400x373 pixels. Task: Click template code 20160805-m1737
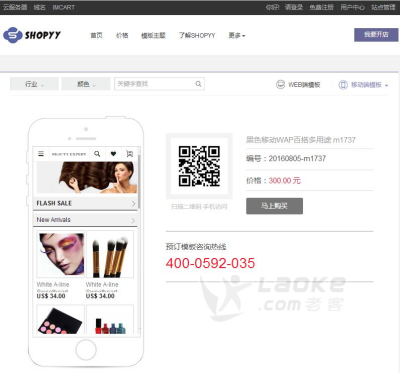point(297,159)
